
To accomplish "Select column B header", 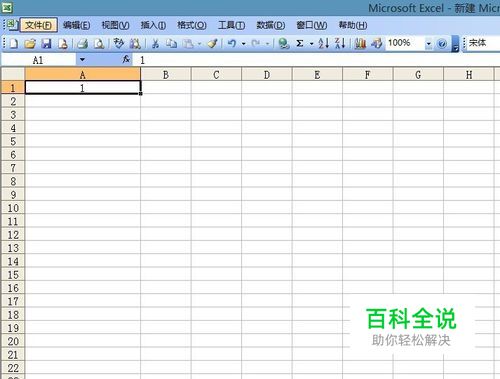I will point(166,75).
